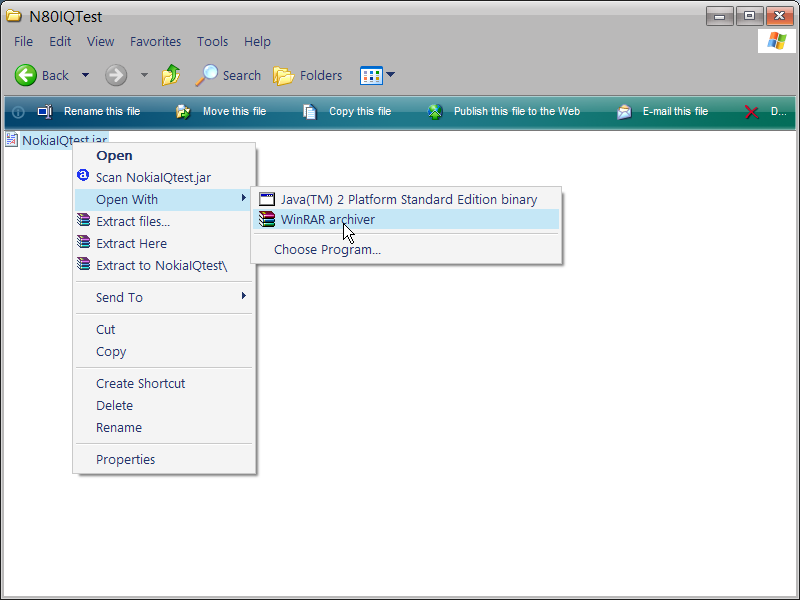Expand the Send To submenu arrow
The height and width of the screenshot is (600, 800).
(244, 296)
